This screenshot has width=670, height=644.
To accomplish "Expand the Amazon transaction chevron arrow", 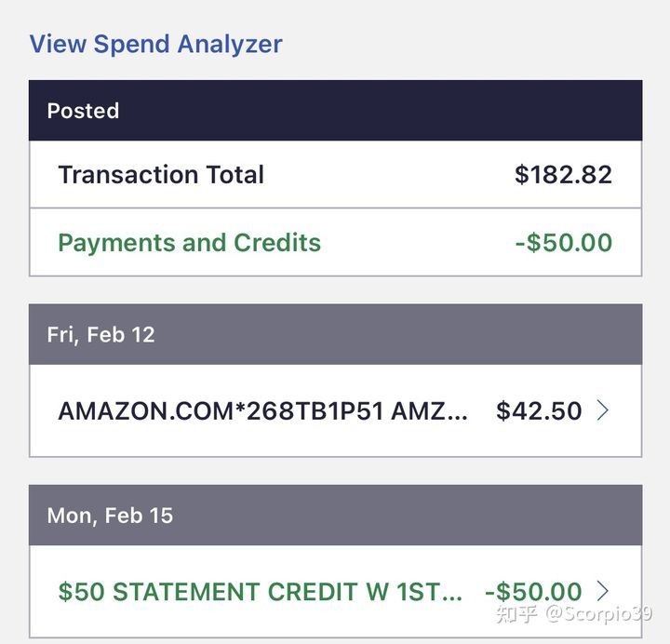I will 603,410.
